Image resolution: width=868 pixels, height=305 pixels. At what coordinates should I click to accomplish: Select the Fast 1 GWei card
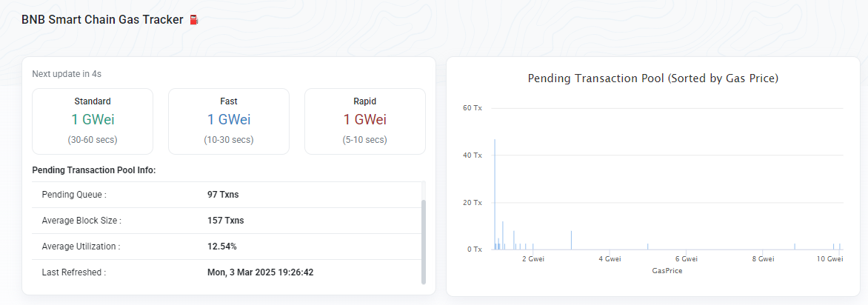229,121
